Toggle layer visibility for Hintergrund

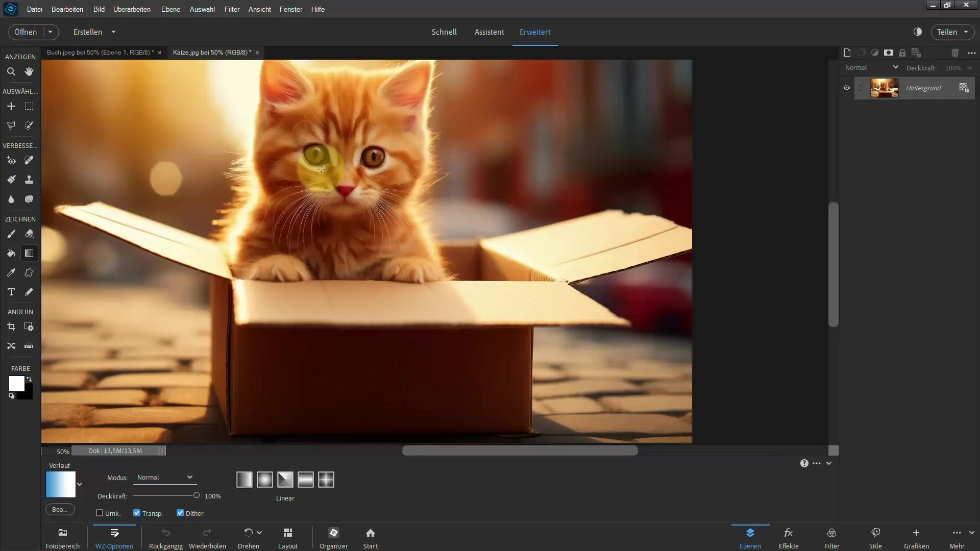click(846, 88)
